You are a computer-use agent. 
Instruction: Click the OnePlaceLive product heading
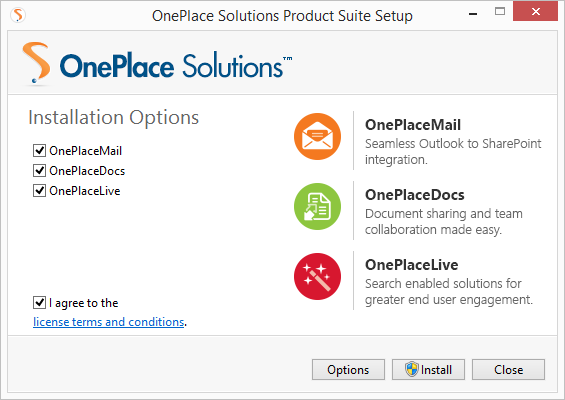click(x=411, y=265)
